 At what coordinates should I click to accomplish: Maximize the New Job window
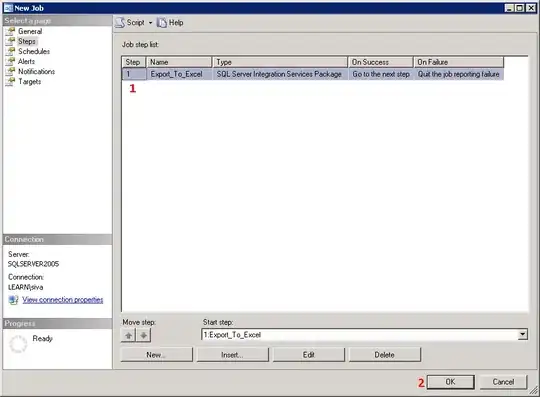[520, 8]
